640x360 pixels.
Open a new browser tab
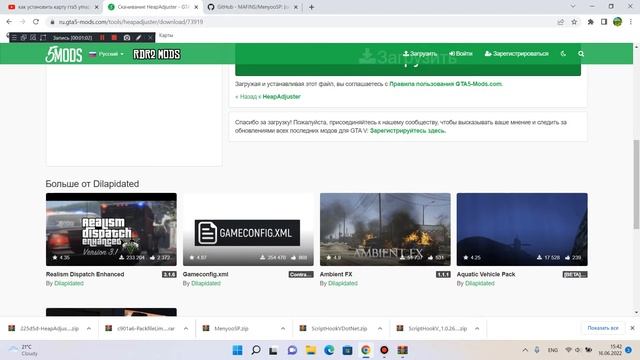tap(311, 7)
